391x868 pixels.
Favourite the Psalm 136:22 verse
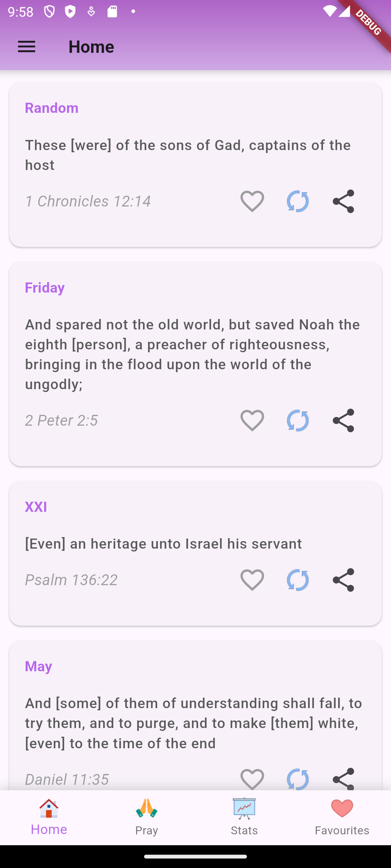252,580
